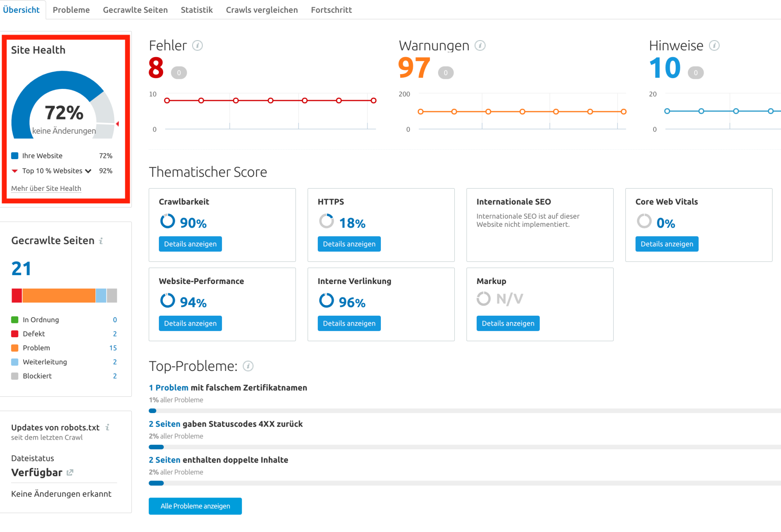
Task: Open the Gecrawlte Seiten tab
Action: pyautogui.click(x=135, y=10)
